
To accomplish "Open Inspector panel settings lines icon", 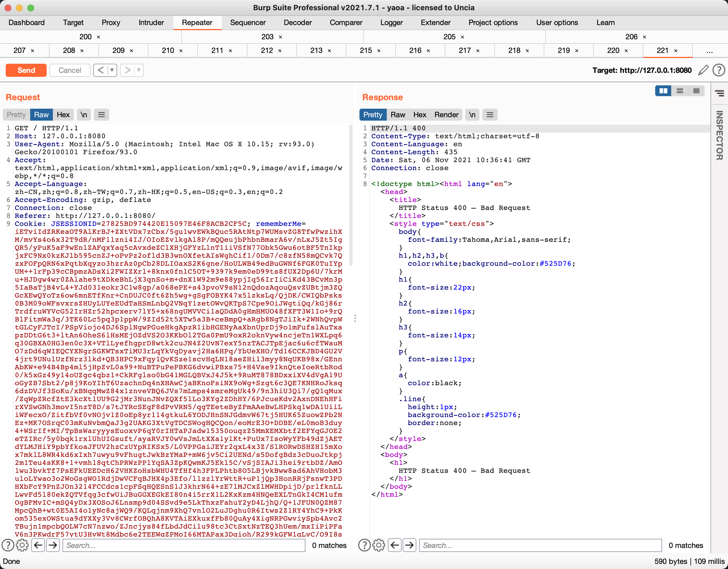I will click(x=720, y=93).
